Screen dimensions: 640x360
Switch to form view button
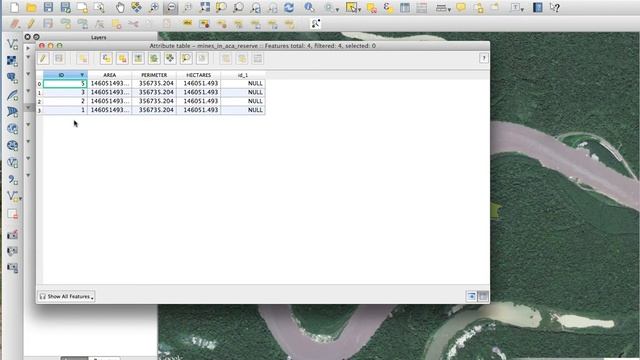tap(471, 296)
